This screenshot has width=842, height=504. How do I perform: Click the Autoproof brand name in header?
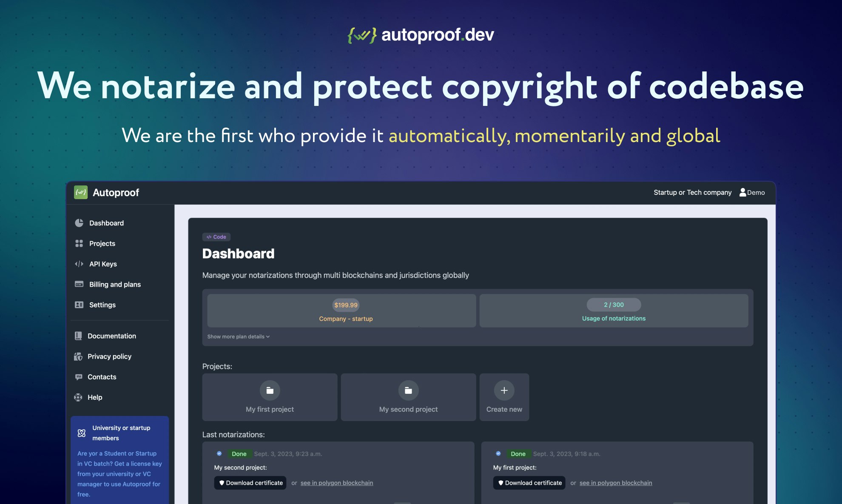point(116,193)
